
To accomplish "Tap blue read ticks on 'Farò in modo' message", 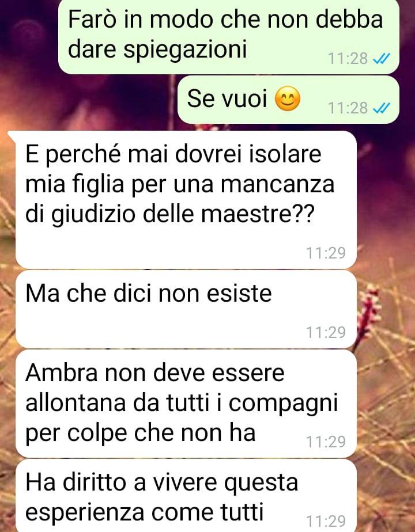I will coord(382,59).
